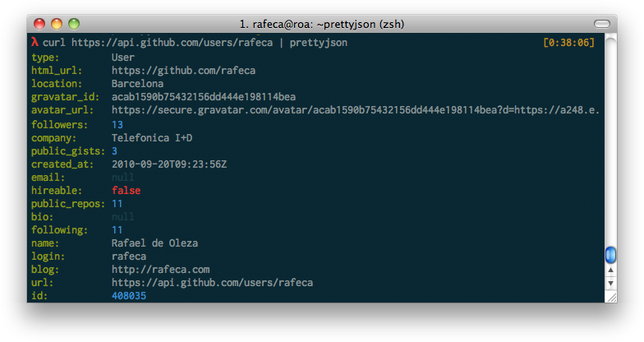Screen dimensions: 644x342
Task: Click the red close window button
Action: tap(41, 24)
